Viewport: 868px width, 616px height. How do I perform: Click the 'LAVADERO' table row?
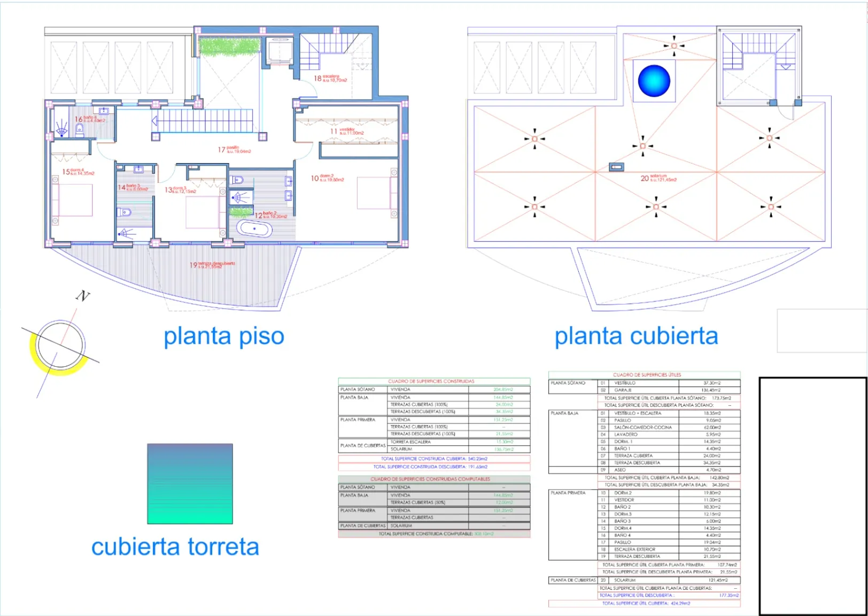pyautogui.click(x=669, y=435)
